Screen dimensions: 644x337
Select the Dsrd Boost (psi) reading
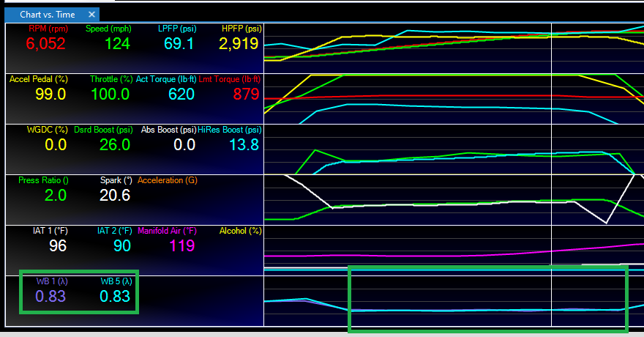click(115, 145)
